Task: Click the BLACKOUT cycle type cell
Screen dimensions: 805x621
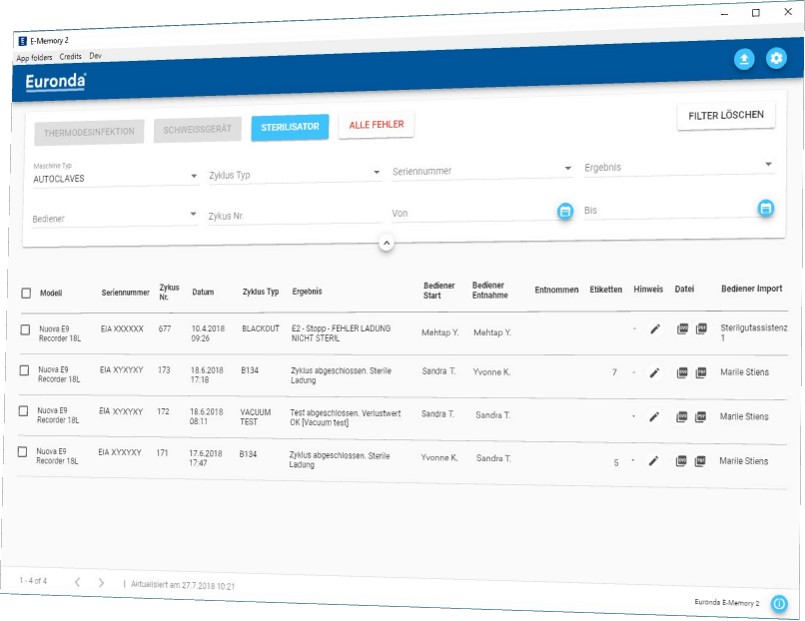Action: point(261,328)
